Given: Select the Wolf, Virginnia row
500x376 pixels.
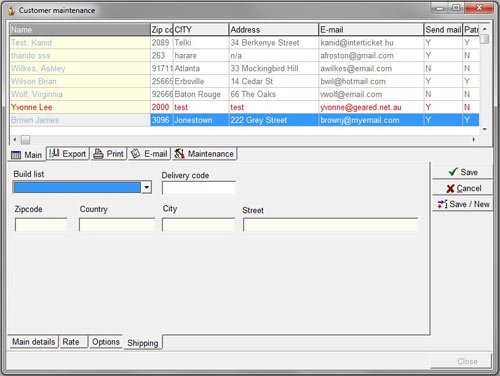Looking at the screenshot, I should pos(245,94).
